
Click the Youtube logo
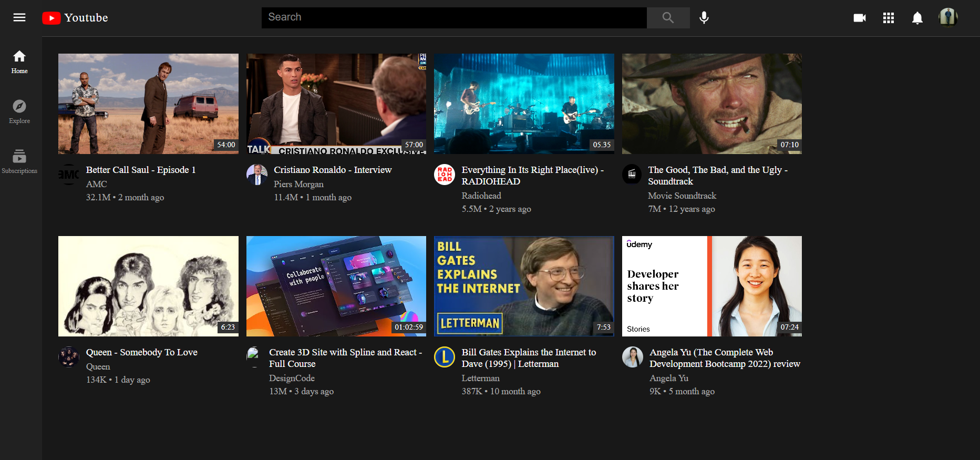(75, 18)
